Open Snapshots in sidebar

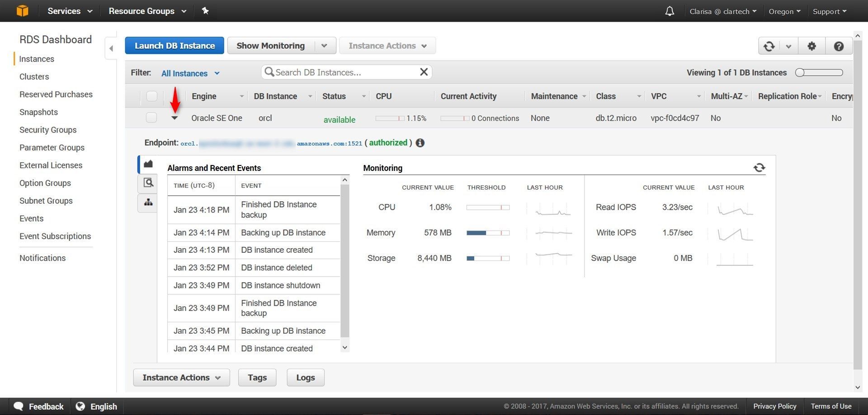coord(38,112)
